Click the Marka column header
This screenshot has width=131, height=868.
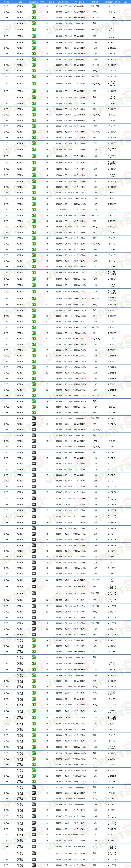[6, 2]
